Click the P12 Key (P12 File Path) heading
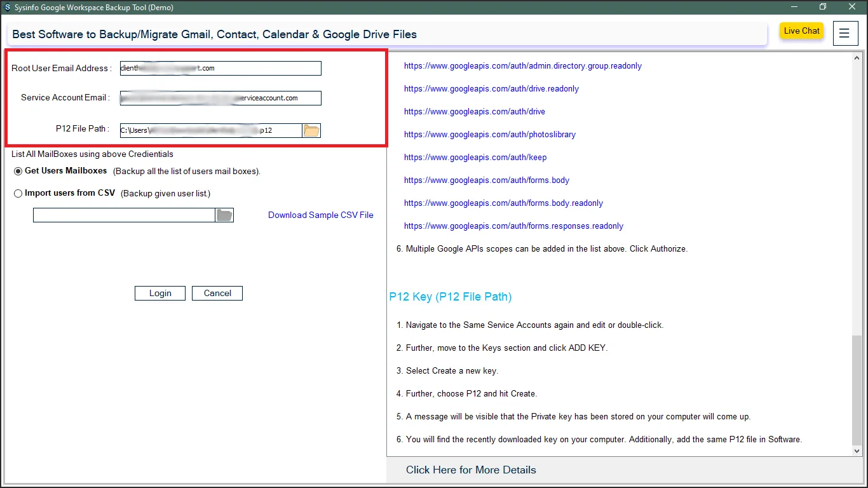 pos(451,297)
